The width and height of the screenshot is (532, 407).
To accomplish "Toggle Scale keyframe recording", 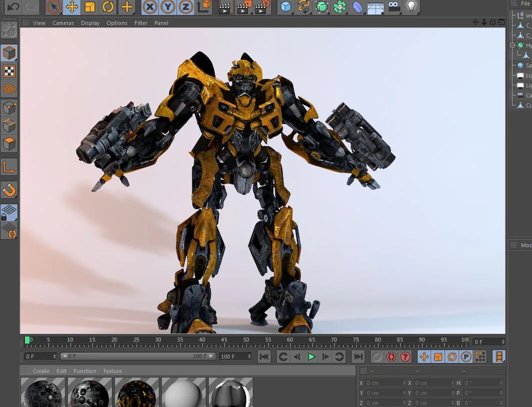I will 438,357.
